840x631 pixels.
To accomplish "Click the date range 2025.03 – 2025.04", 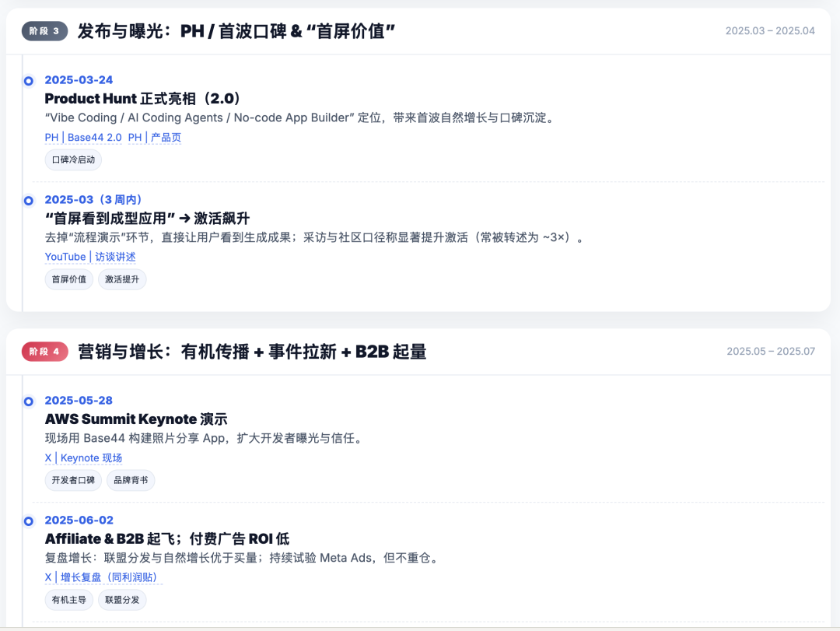I will [770, 30].
